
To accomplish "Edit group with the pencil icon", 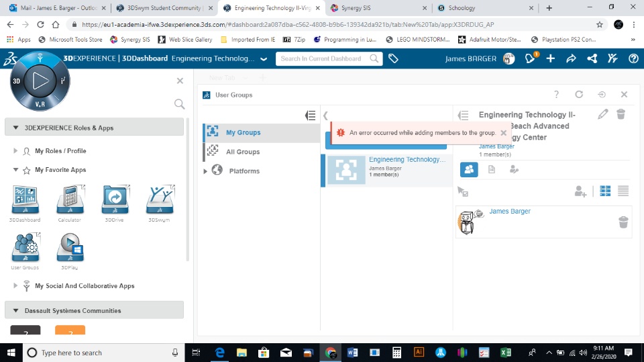I will [602, 114].
